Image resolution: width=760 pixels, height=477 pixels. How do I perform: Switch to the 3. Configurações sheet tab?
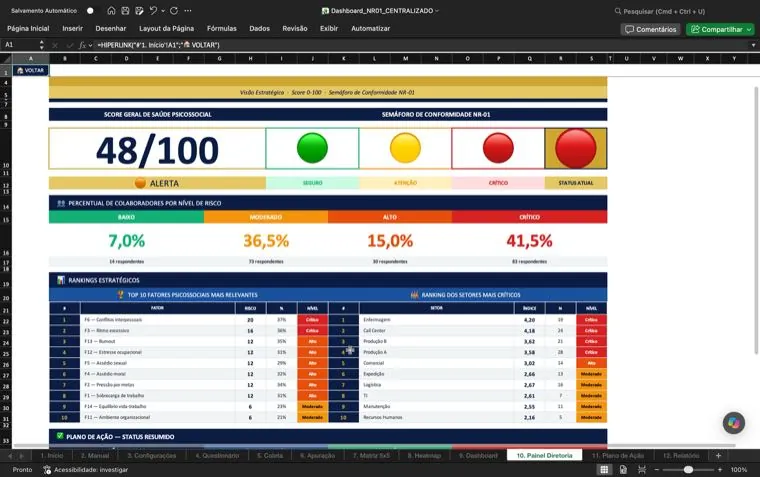(152, 456)
